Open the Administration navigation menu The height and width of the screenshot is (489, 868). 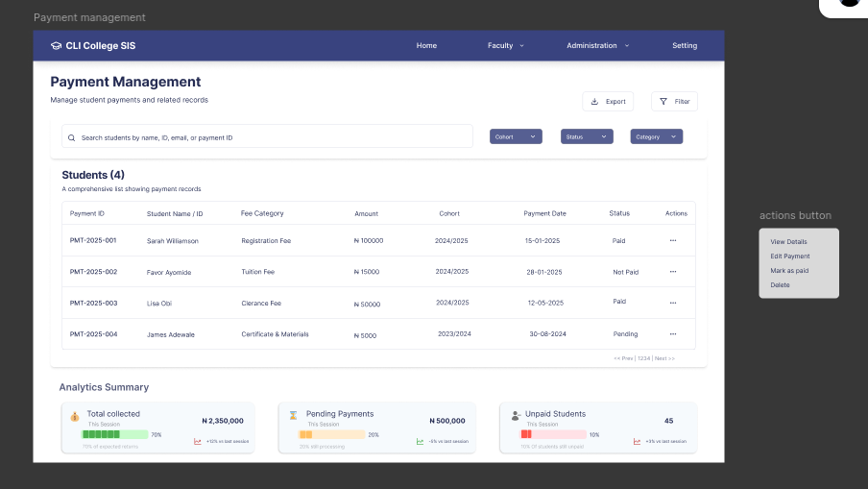[597, 45]
